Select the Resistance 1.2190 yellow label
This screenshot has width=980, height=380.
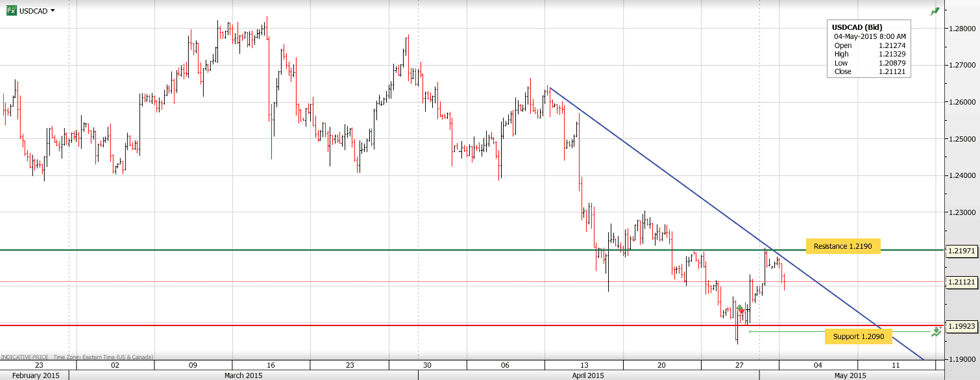coord(842,246)
